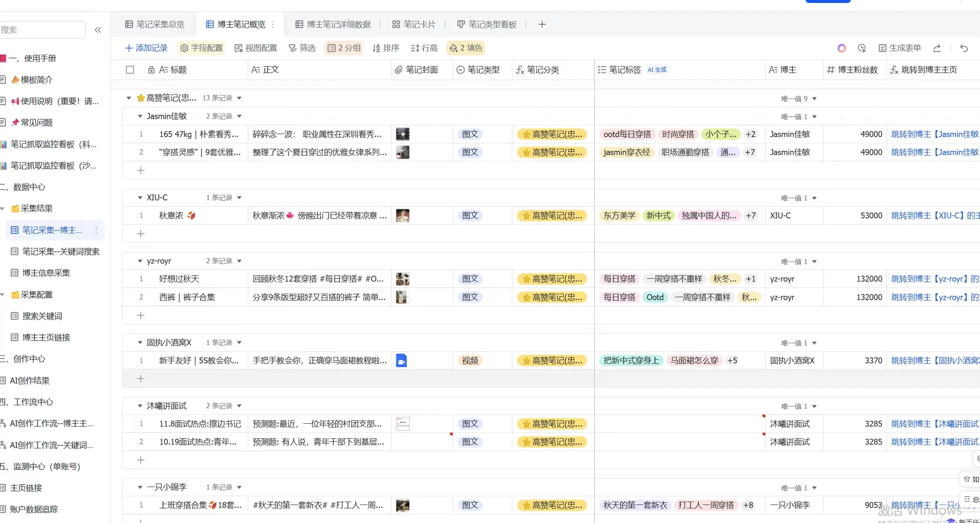
Task: Open the 视图配置 (view configuration) tool
Action: (255, 48)
